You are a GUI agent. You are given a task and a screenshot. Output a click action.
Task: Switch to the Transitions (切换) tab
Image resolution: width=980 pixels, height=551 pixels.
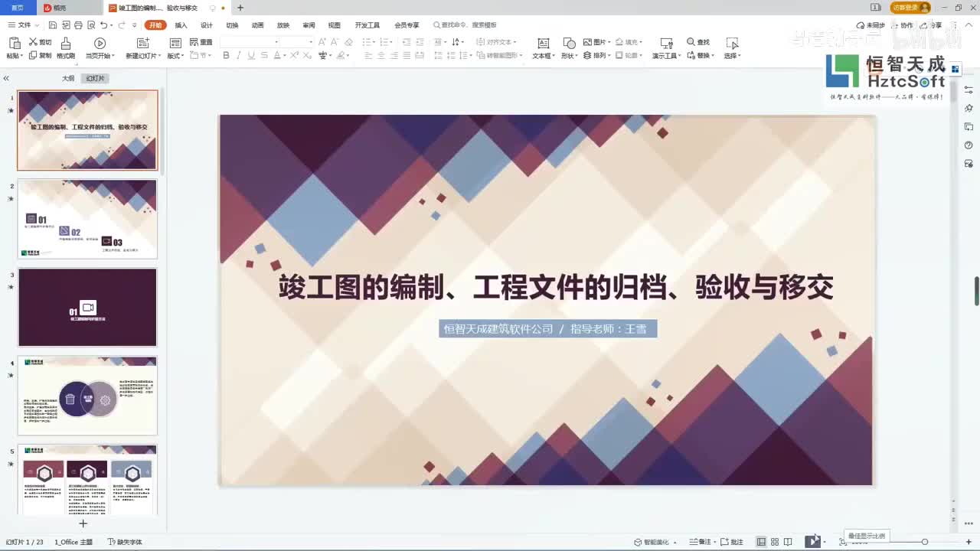tap(232, 25)
